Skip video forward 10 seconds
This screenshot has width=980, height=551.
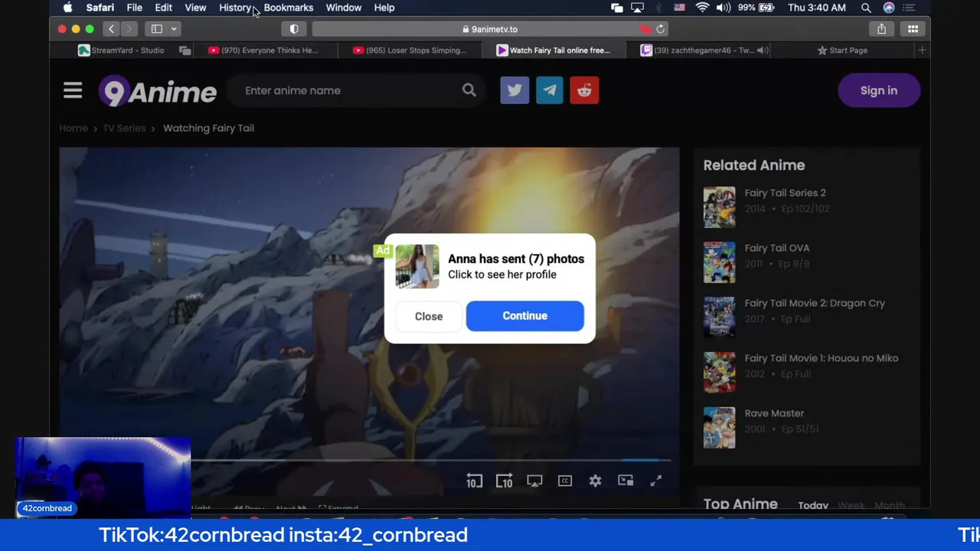pos(504,481)
